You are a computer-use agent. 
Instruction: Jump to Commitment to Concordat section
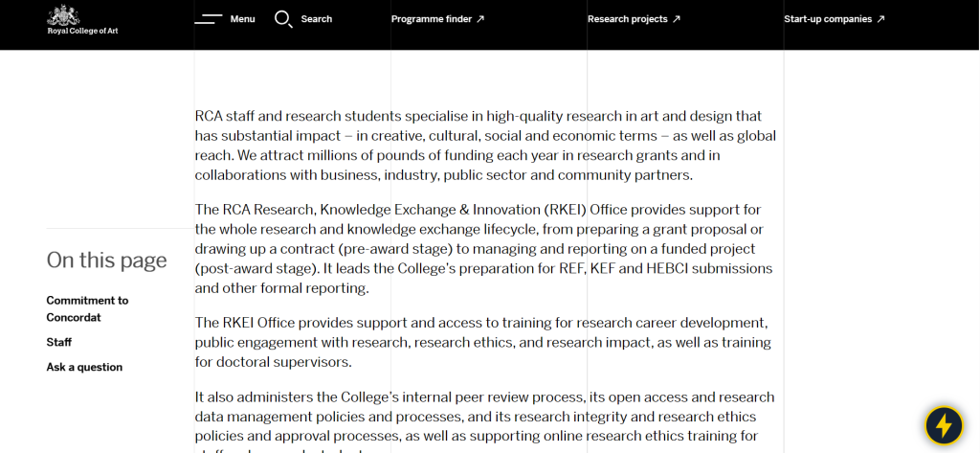point(87,308)
